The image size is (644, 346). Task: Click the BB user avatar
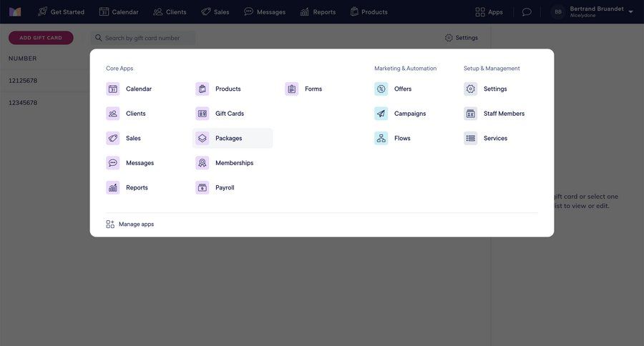pyautogui.click(x=557, y=12)
